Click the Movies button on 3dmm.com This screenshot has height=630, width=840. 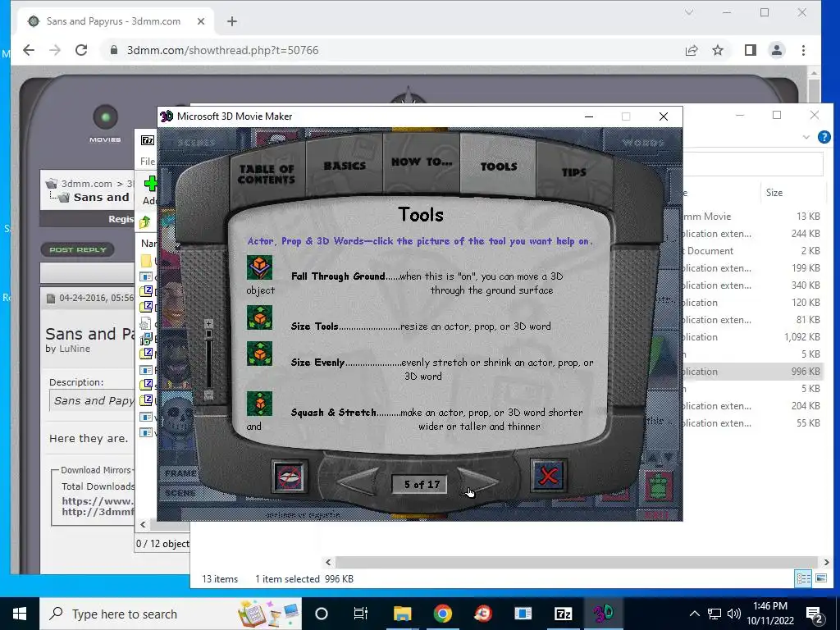coord(105,123)
